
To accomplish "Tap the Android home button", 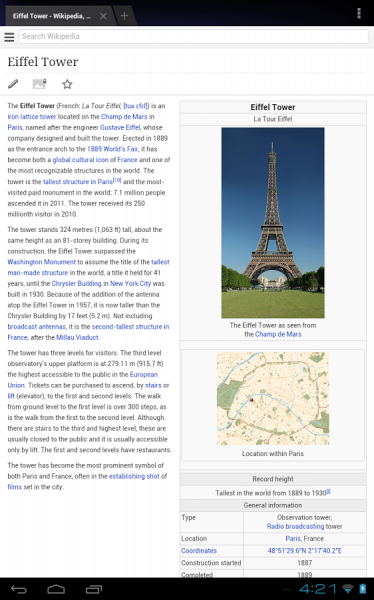I will pos(56,589).
